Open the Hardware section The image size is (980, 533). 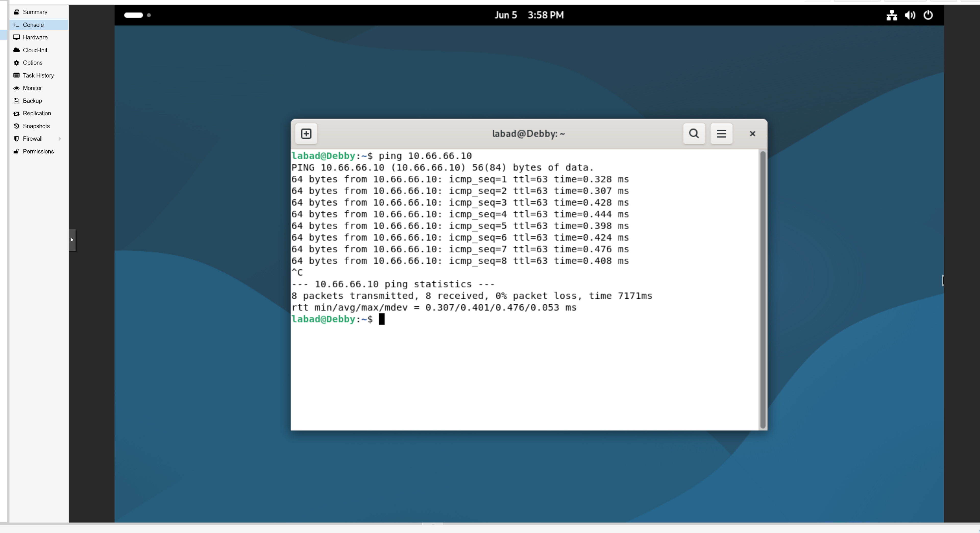click(x=39, y=37)
